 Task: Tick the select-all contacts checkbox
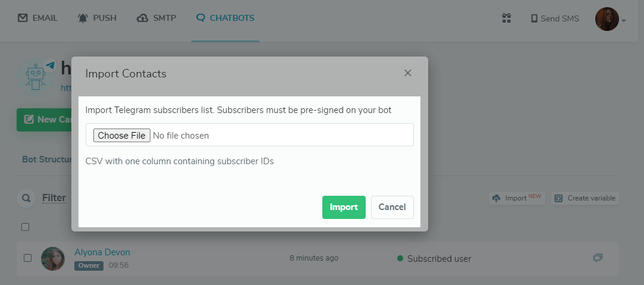click(x=25, y=227)
